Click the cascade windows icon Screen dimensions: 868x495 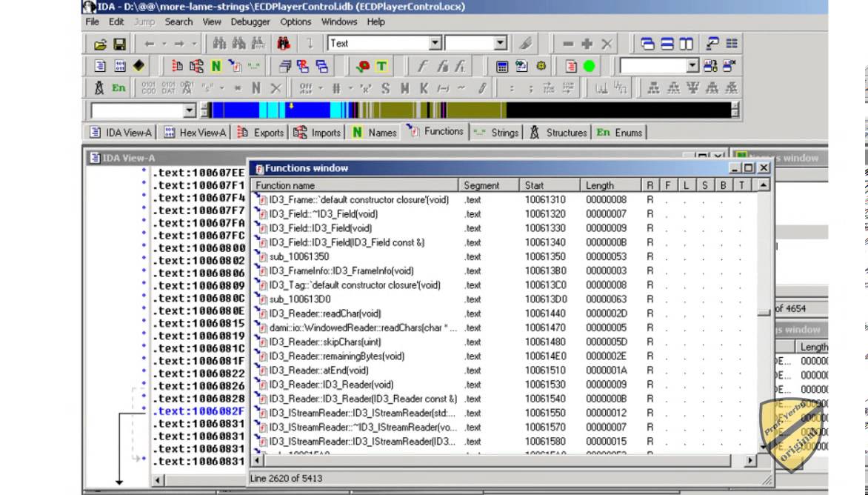tap(647, 43)
